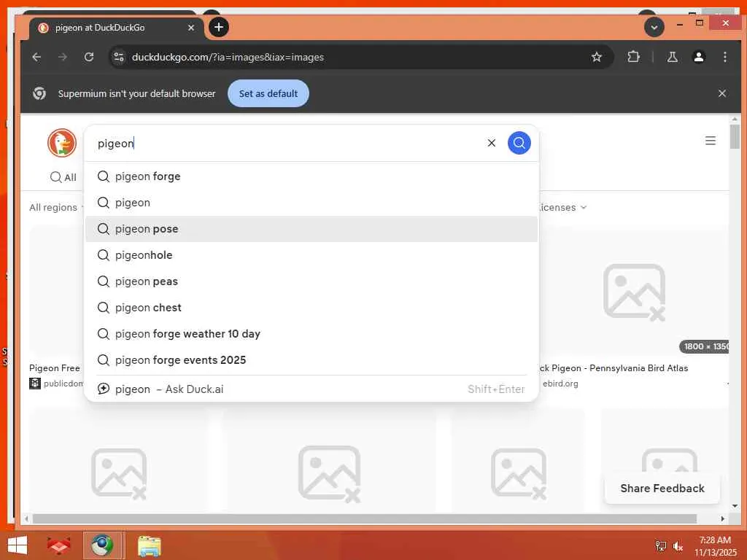Expand the Licenses filter dropdown
Viewport: 747px width, 560px height.
coord(562,208)
